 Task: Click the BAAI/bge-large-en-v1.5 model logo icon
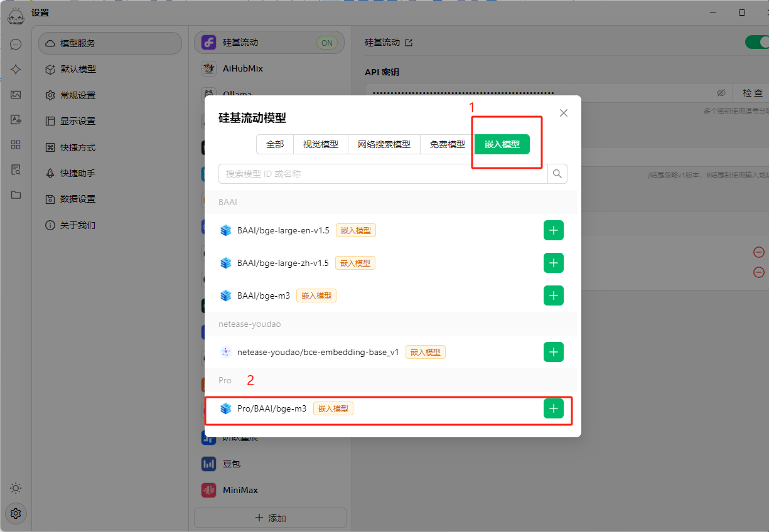226,230
